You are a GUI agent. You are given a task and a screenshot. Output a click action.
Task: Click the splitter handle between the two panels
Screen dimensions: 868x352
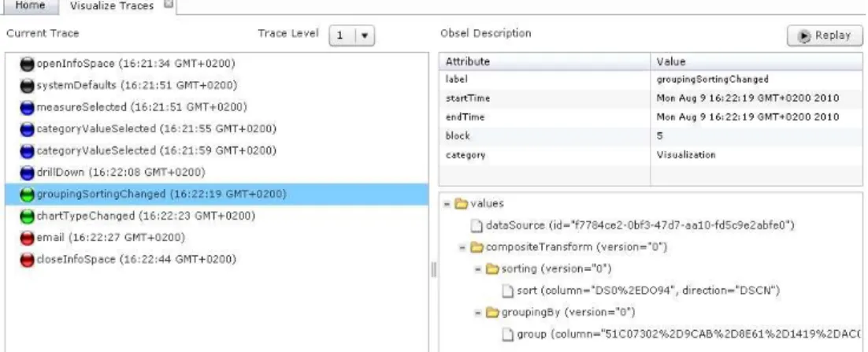pyautogui.click(x=433, y=269)
